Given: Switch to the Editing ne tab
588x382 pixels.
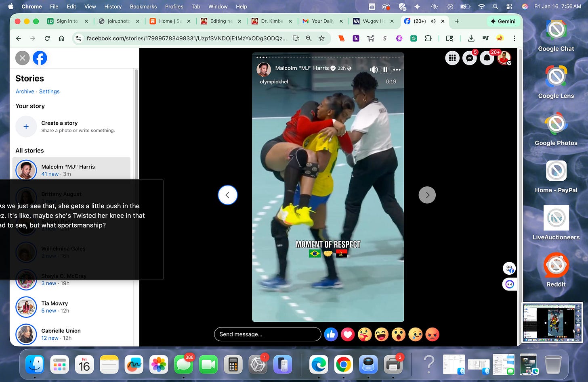Looking at the screenshot, I should (220, 21).
